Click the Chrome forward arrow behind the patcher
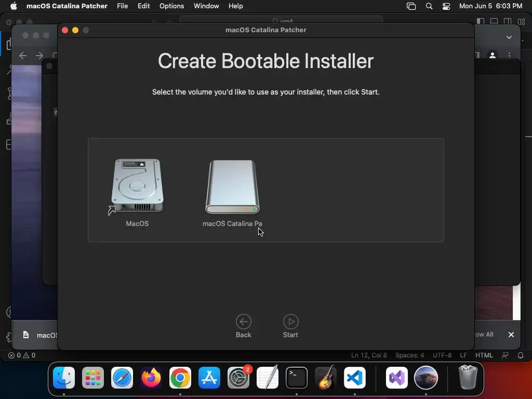The image size is (532, 399). [39, 55]
